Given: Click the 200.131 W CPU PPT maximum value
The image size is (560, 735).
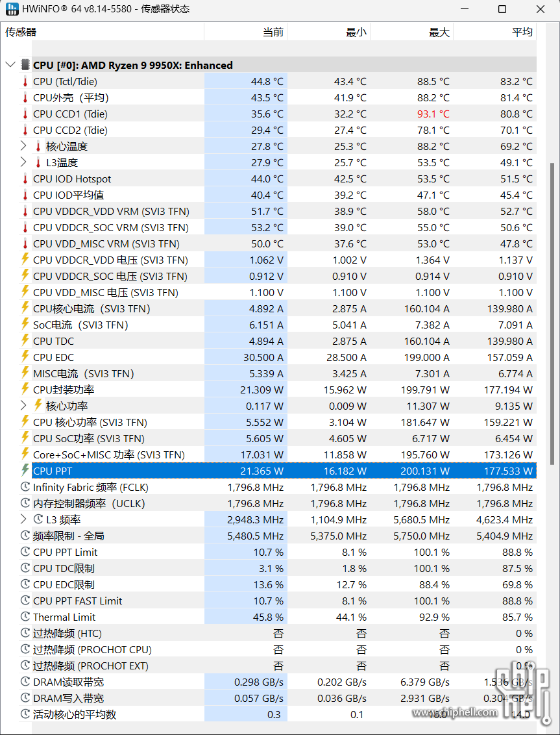Looking at the screenshot, I should point(425,471).
